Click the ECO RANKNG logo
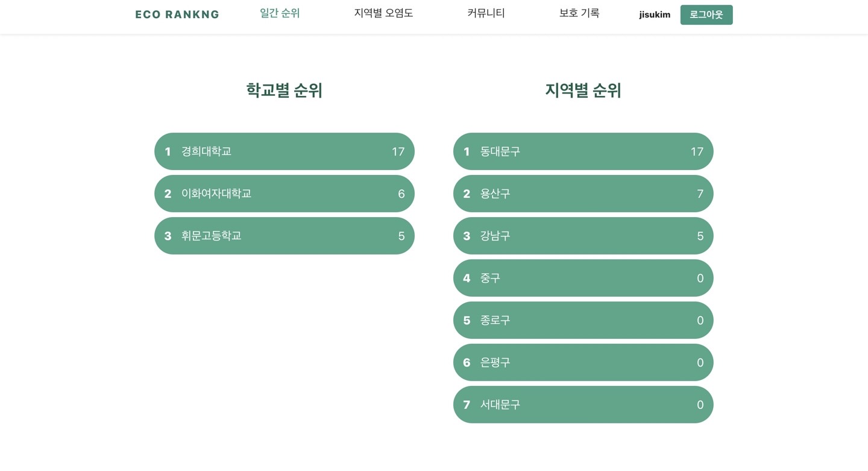Screen dimensions: 868x471 tap(177, 14)
